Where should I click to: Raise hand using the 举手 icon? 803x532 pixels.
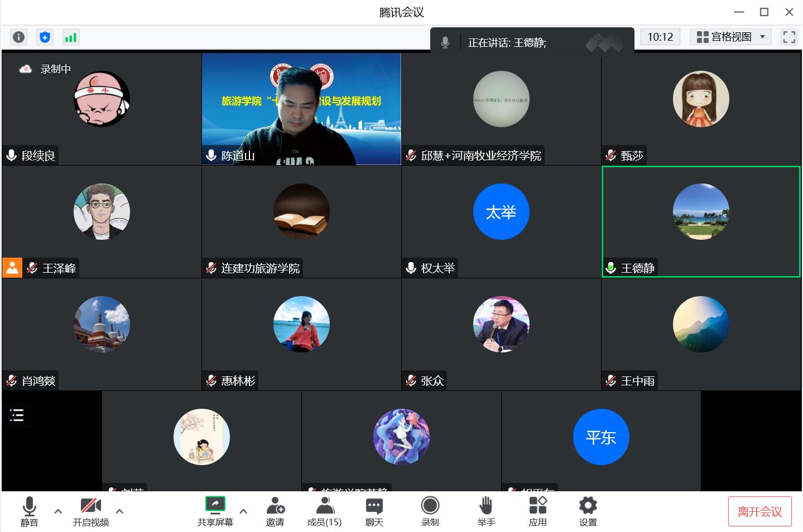[486, 511]
